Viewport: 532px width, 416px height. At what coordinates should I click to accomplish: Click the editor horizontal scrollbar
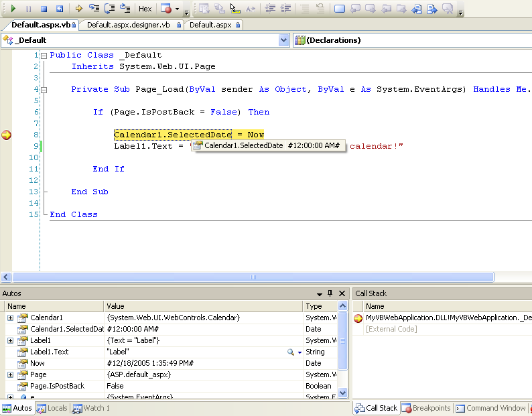coord(253,277)
